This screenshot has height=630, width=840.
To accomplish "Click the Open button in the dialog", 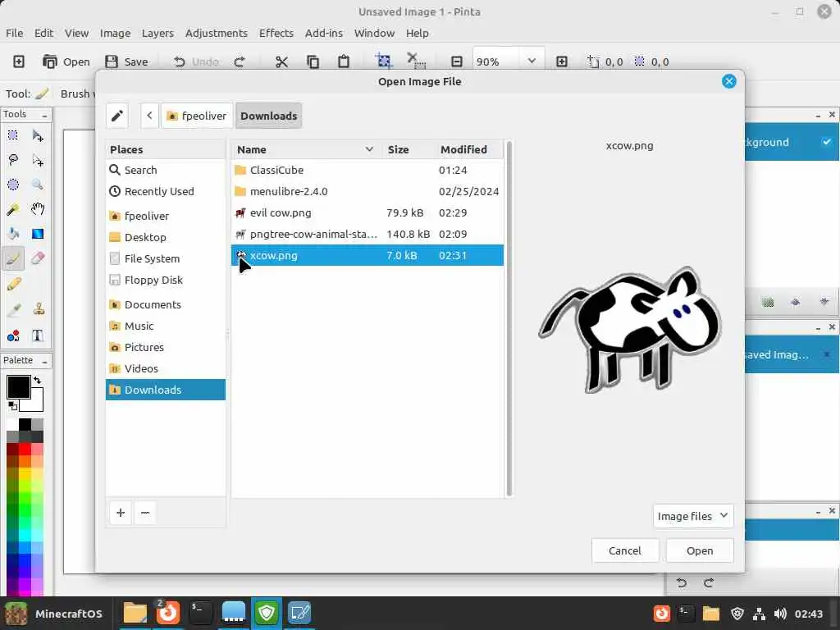I will (700, 550).
